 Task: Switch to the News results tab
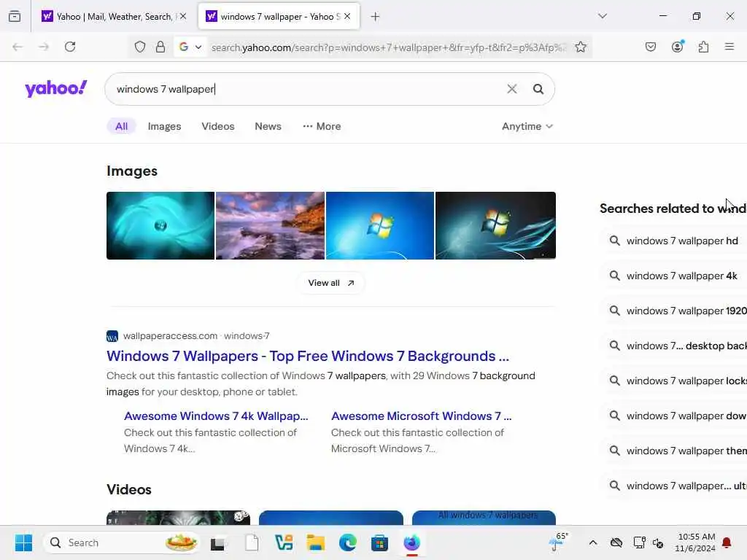pyautogui.click(x=268, y=126)
